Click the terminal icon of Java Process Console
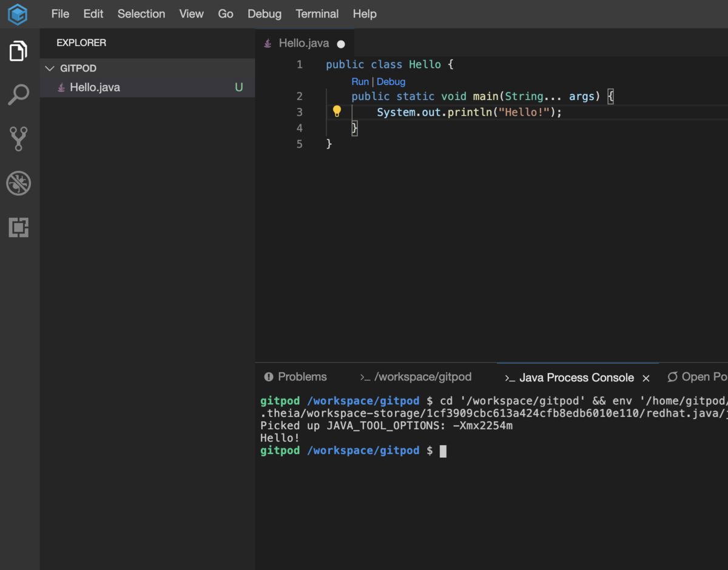This screenshot has width=728, height=570. 510,378
